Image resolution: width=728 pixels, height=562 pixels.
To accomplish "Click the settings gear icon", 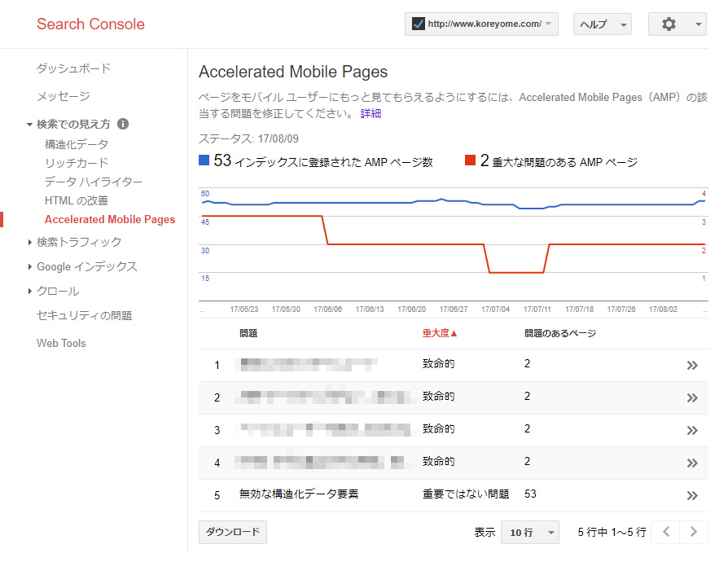I will pos(669,24).
